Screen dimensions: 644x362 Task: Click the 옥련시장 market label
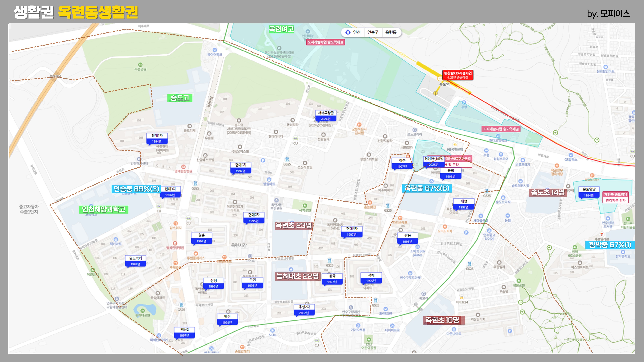point(239,245)
